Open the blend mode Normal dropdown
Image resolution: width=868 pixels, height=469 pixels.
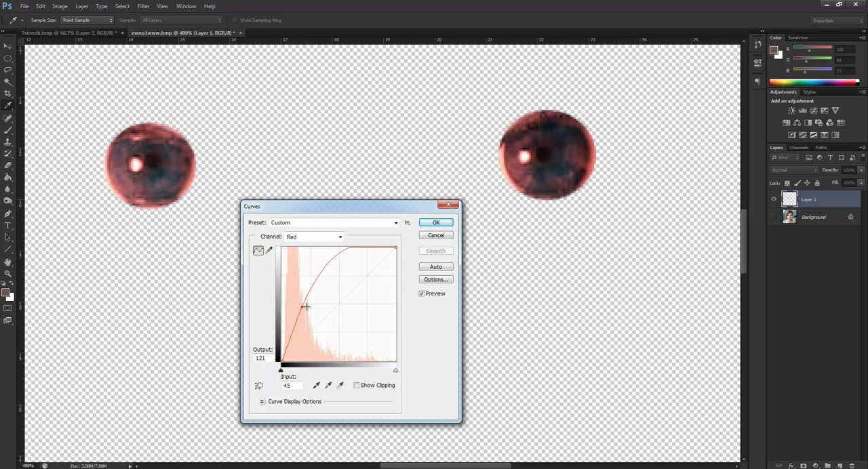794,170
